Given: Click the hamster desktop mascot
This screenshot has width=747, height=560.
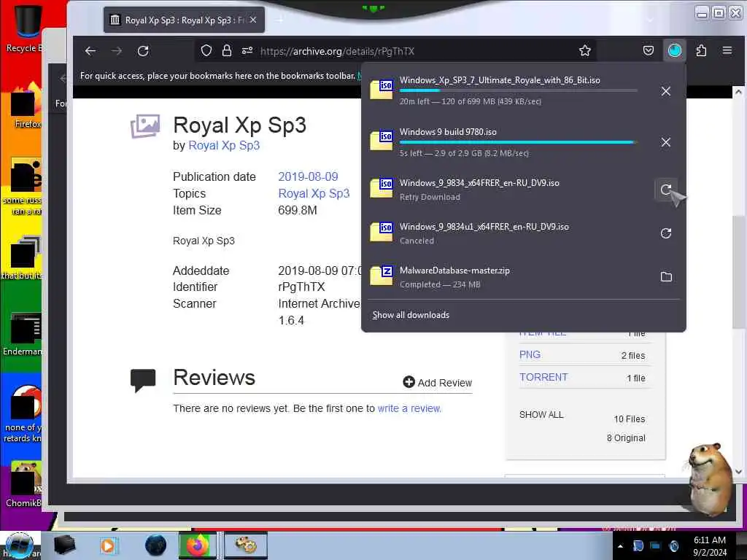Looking at the screenshot, I should point(709,478).
